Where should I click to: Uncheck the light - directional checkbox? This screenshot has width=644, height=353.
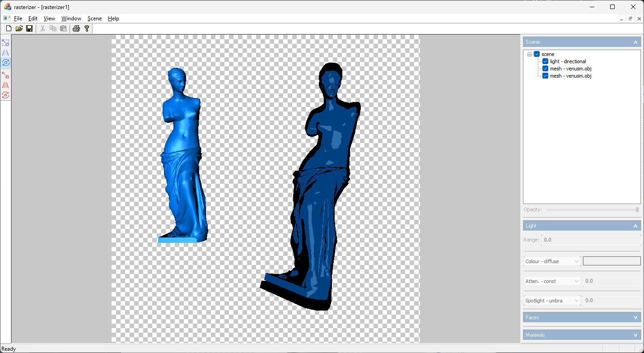coord(545,61)
